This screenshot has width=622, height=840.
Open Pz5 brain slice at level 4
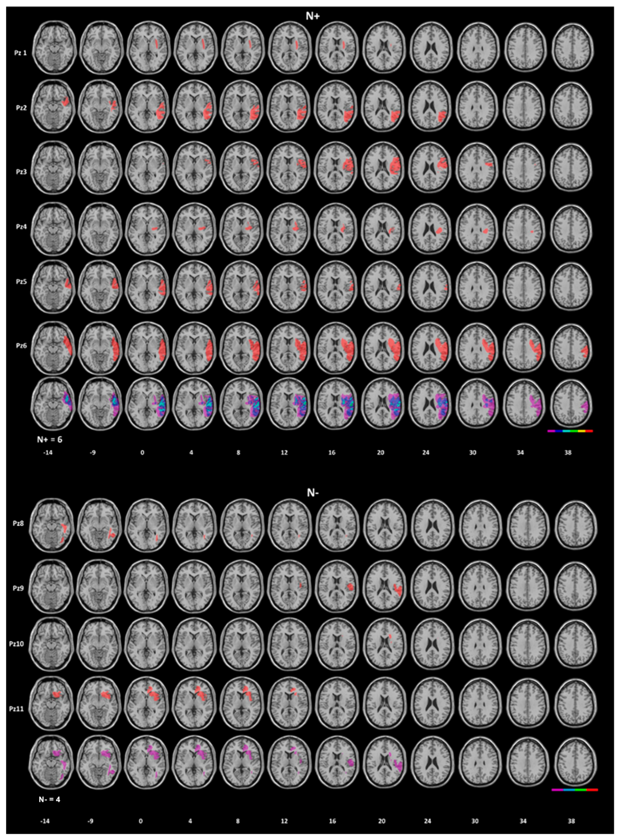click(x=195, y=287)
